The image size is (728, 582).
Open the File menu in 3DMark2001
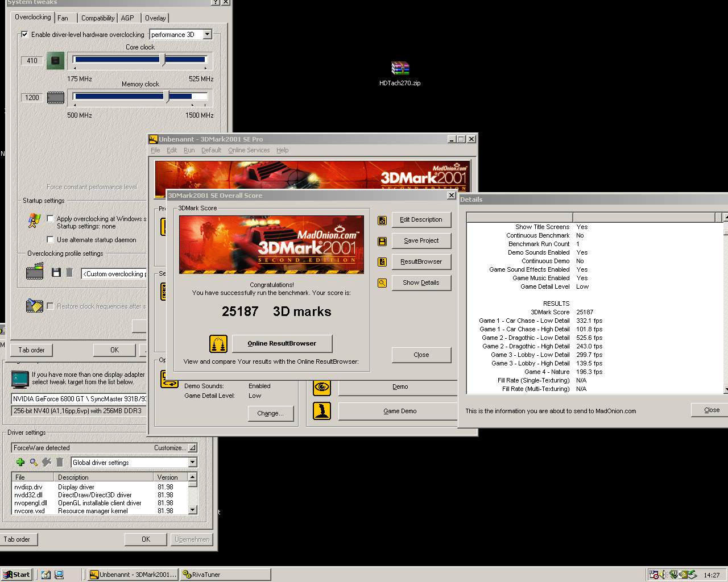pos(155,150)
